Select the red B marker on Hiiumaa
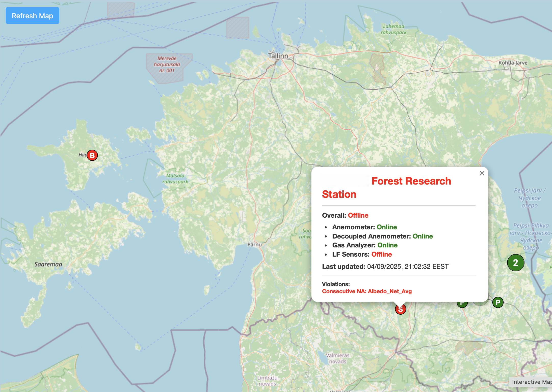Image resolution: width=552 pixels, height=392 pixels. pyautogui.click(x=92, y=155)
